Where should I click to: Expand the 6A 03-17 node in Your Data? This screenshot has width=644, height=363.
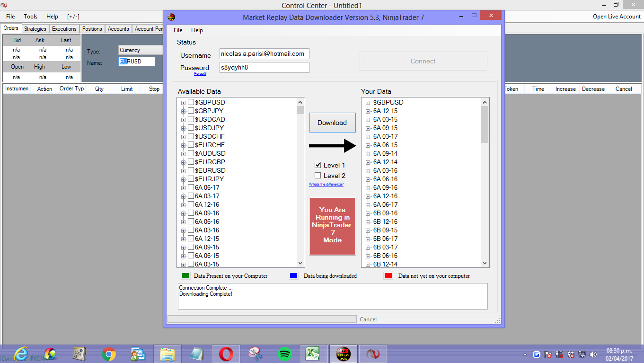click(x=368, y=137)
